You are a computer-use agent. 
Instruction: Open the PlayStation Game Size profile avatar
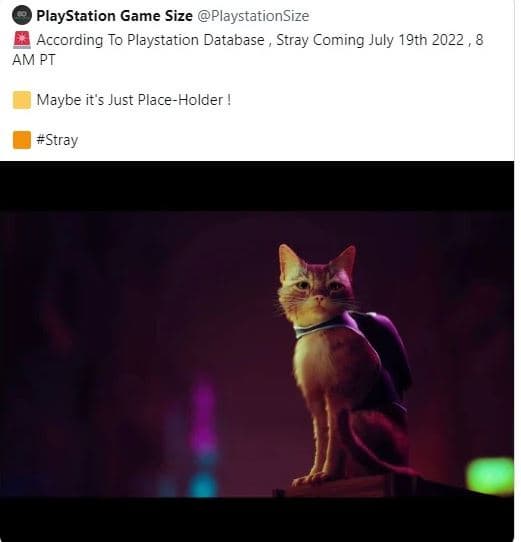(22, 16)
